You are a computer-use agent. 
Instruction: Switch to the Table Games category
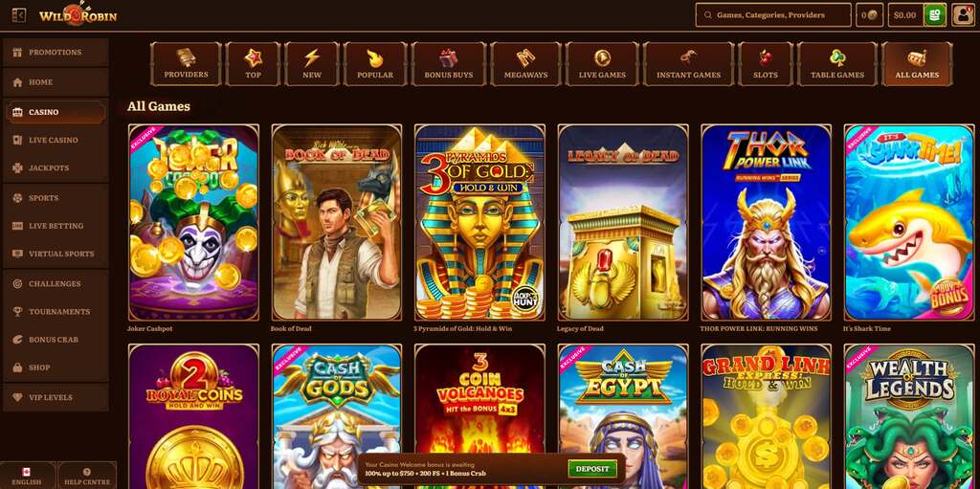coord(836,64)
